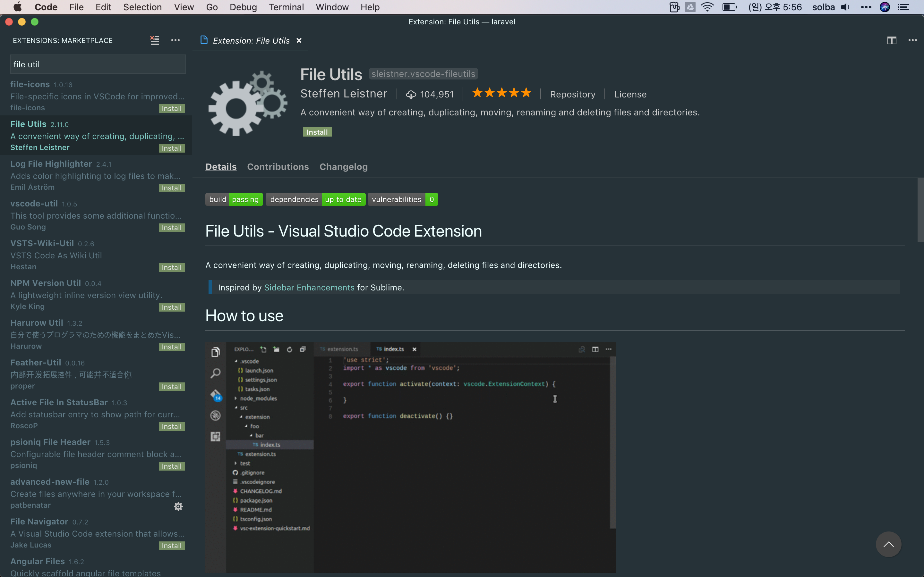The height and width of the screenshot is (577, 924).
Task: Open the Terminal menu
Action: coord(286,7)
